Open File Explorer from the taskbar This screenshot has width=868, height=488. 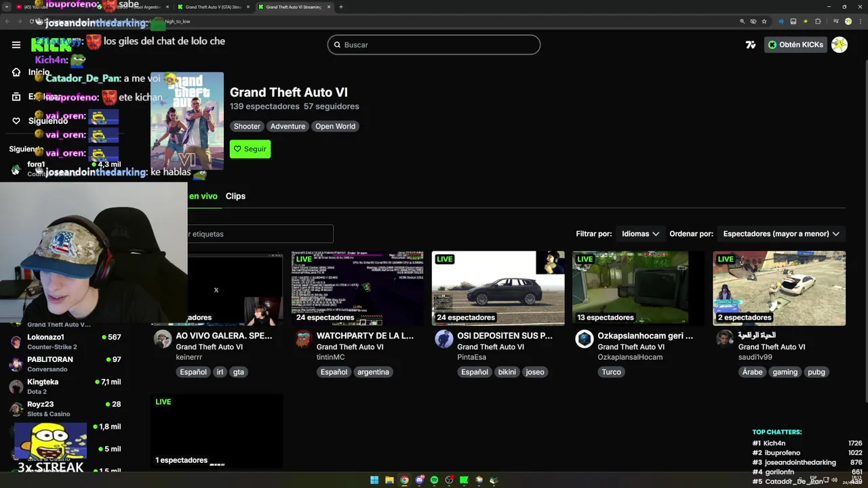pyautogui.click(x=389, y=480)
